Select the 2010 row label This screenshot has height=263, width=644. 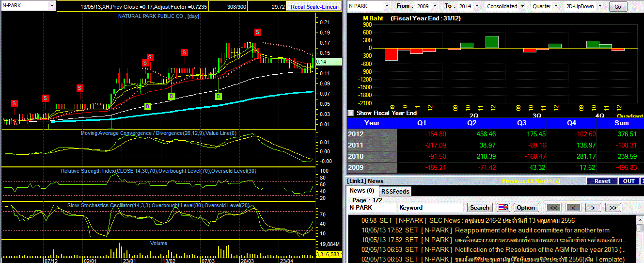372,156
